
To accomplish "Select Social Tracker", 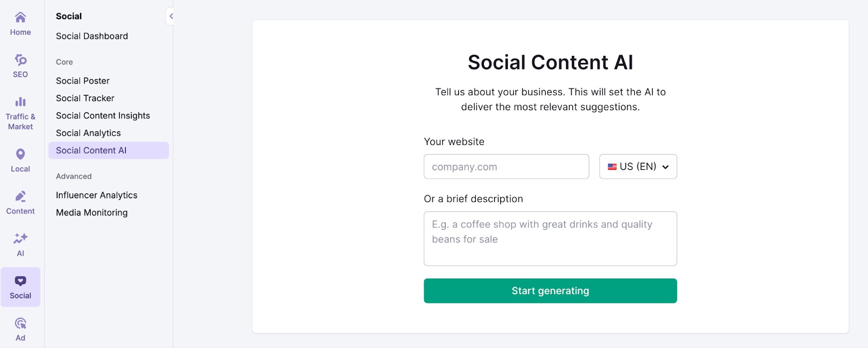I will click(x=85, y=98).
